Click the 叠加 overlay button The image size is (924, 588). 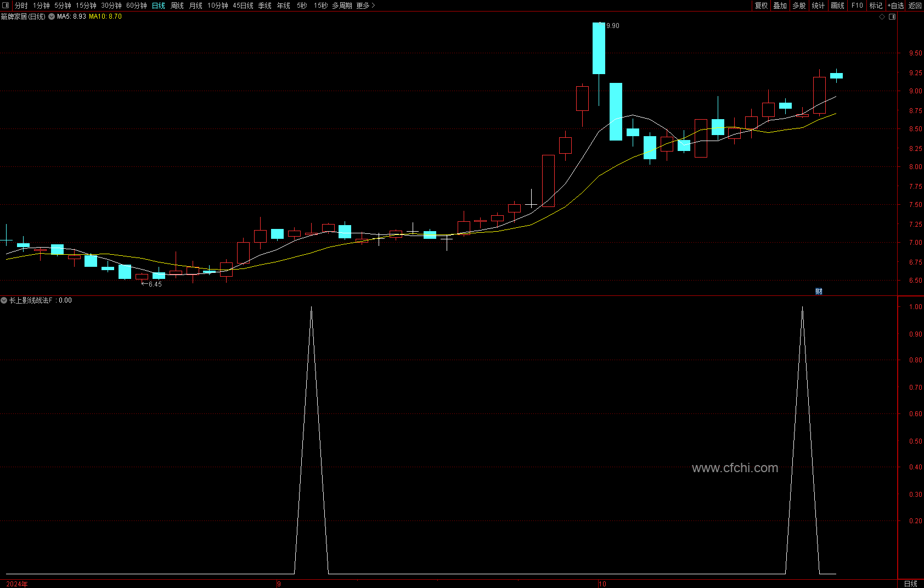coord(780,5)
